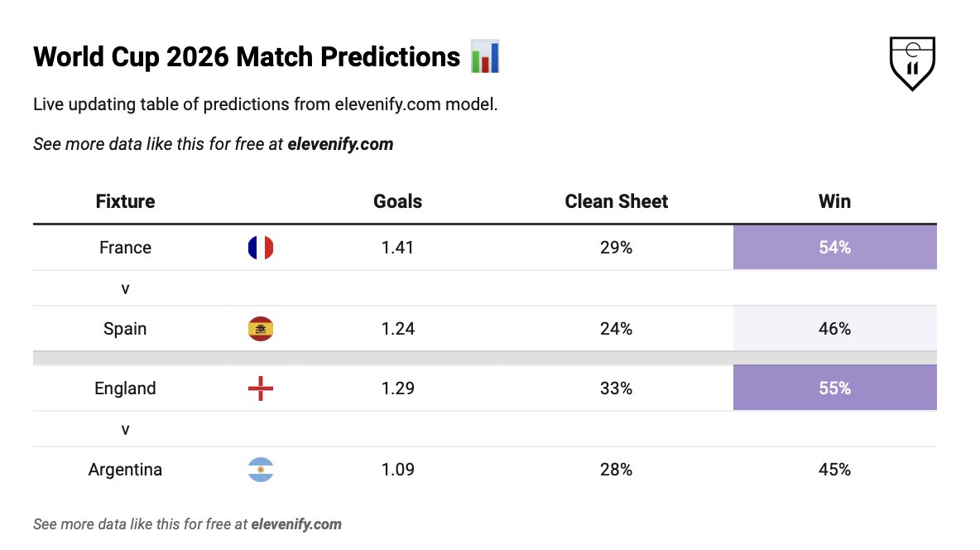This screenshot has width=980, height=550.
Task: Select England's 33% clean sheet value
Action: click(x=617, y=388)
